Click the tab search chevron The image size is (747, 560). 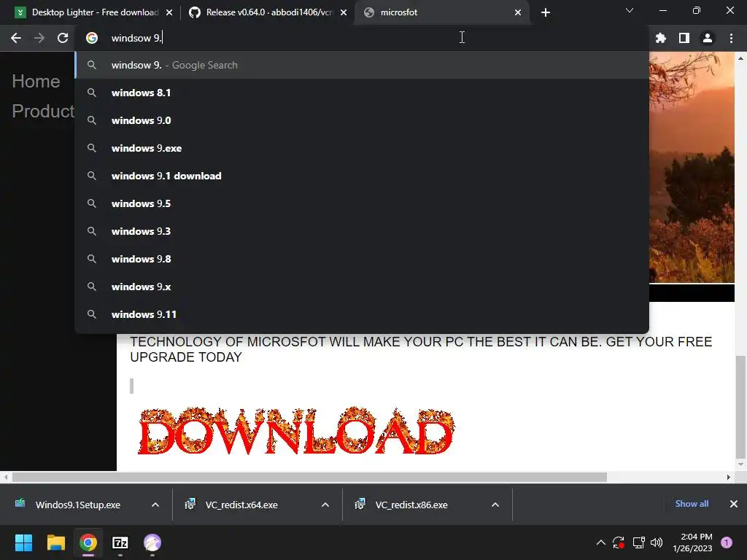pyautogui.click(x=630, y=10)
